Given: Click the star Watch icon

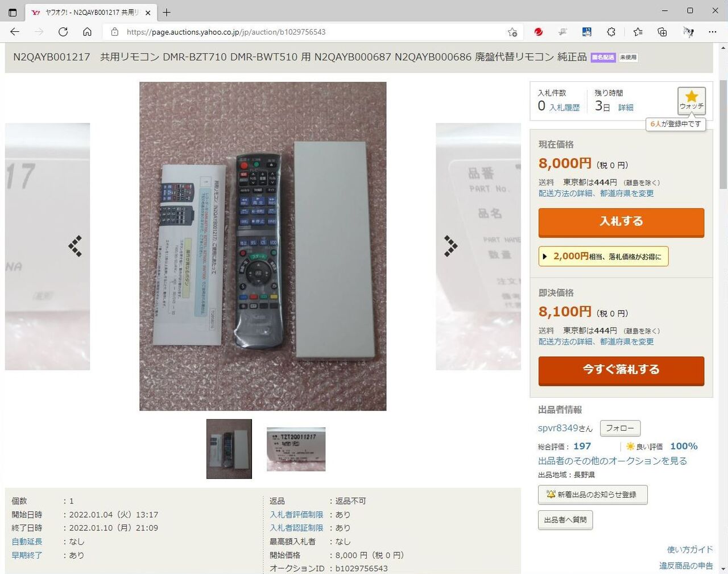Looking at the screenshot, I should coord(692,101).
